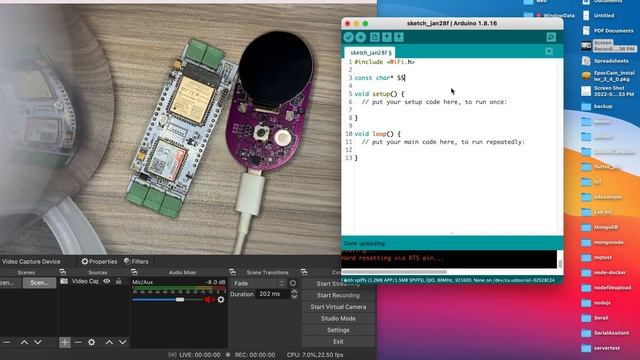
Task: Open the Arduino Serial Monitor
Action: pos(551,37)
